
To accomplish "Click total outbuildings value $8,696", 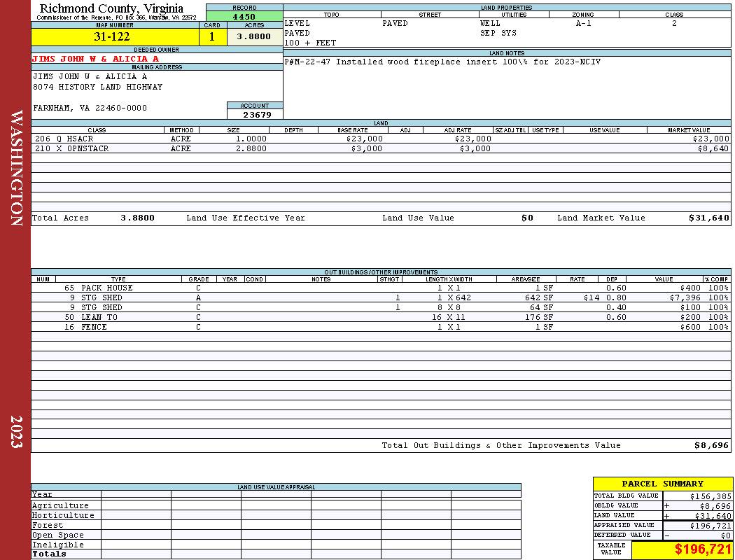I will point(711,446).
